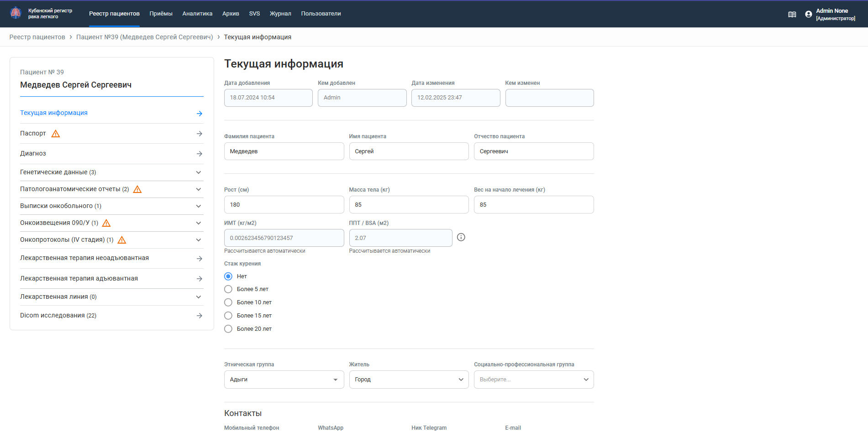868x432 pixels.
Task: Switch to the Аналитика menu tab
Action: (197, 14)
